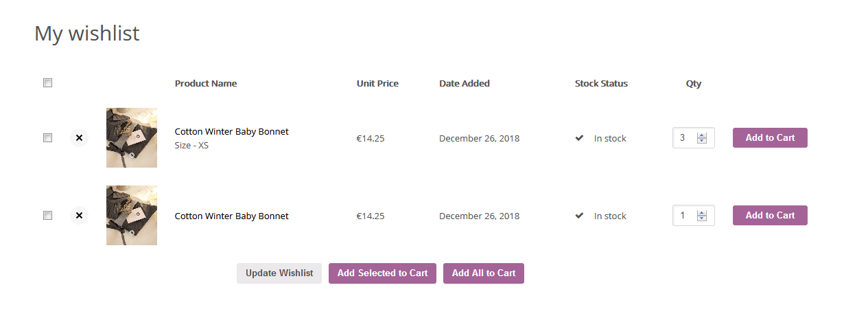Screen dimensions: 868x327
Task: Increase quantity of first item above 3
Action: tap(701, 135)
